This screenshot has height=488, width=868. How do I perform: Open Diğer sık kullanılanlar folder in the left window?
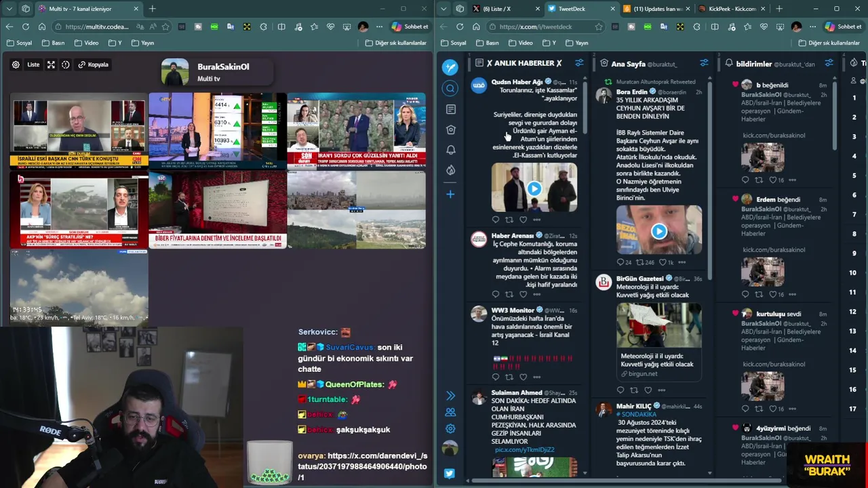click(x=396, y=43)
